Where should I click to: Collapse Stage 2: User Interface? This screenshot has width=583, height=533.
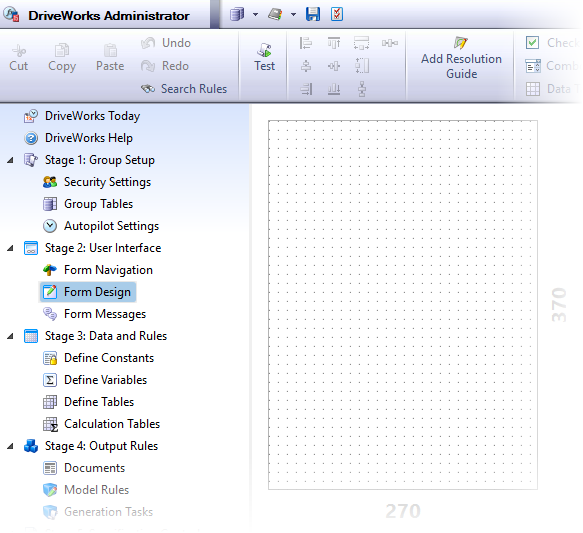click(10, 248)
